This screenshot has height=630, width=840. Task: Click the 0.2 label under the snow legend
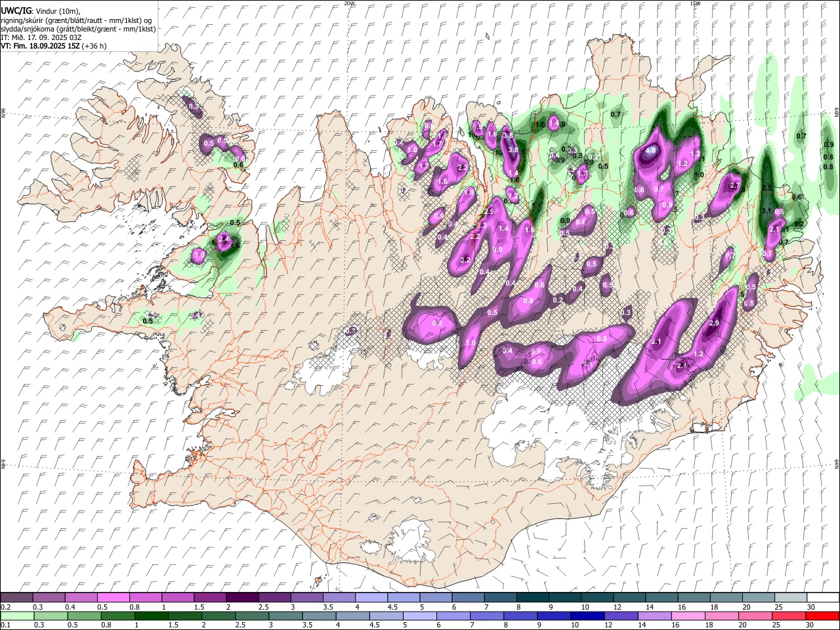[5, 607]
